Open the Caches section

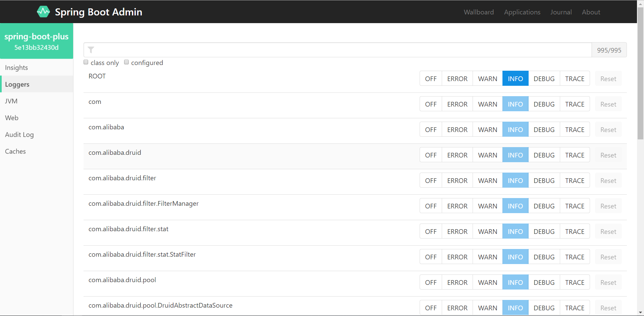pyautogui.click(x=37, y=151)
